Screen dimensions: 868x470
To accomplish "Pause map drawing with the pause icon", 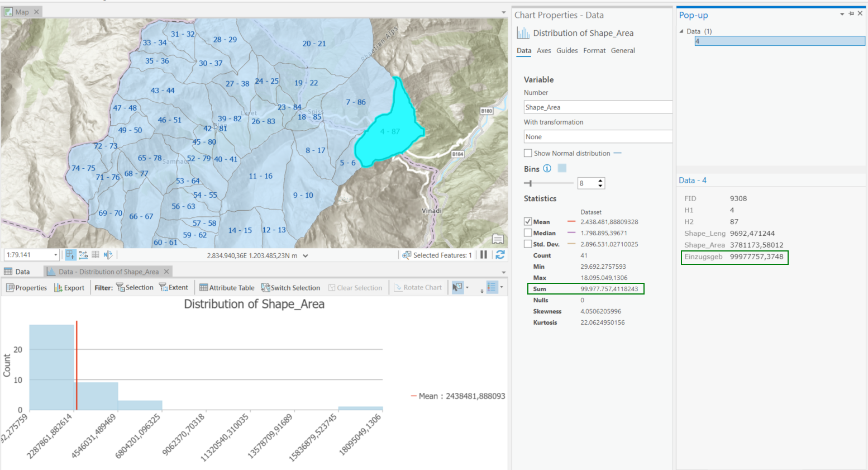I will tap(484, 255).
